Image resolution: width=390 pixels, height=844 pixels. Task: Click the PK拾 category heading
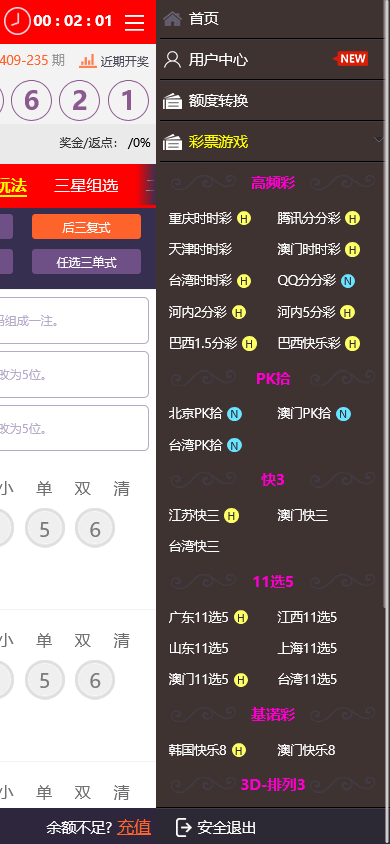pyautogui.click(x=273, y=379)
